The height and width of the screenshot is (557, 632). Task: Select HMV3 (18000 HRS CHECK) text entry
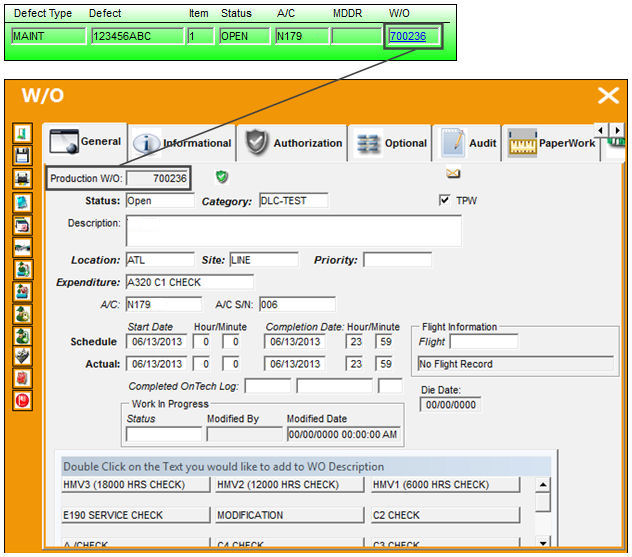click(135, 484)
